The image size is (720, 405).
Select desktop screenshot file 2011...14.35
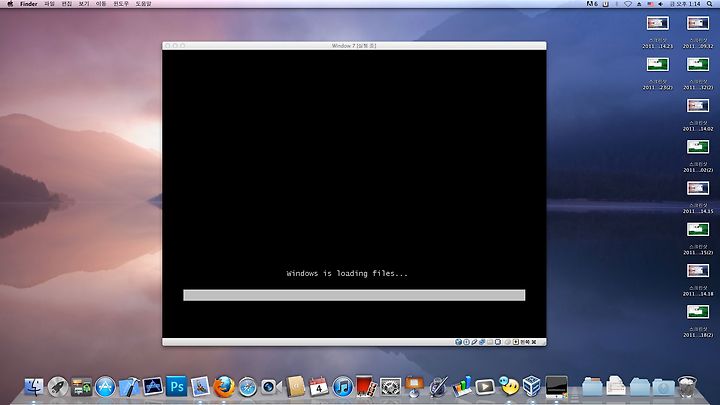point(698,196)
